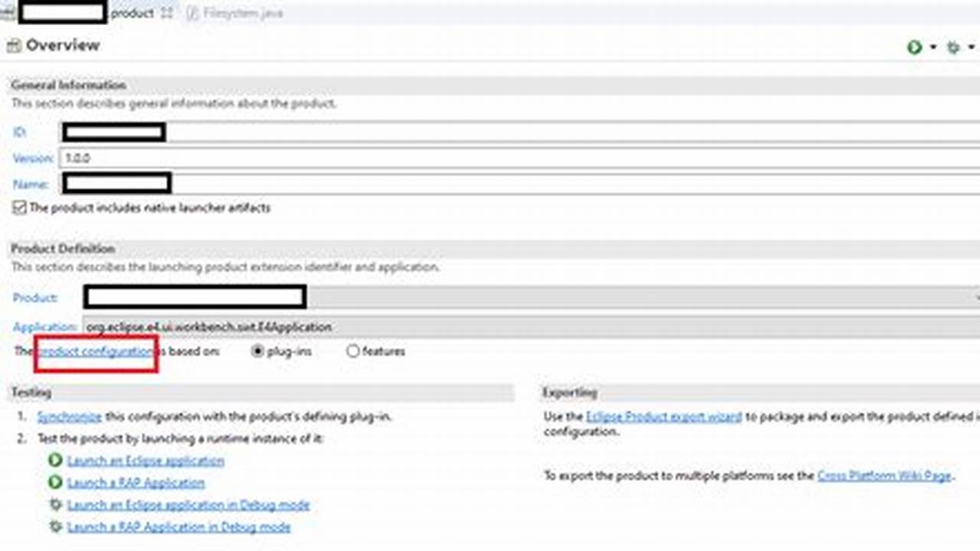Click the run icon beside Launch an Eclipse application
The width and height of the screenshot is (980, 551).
(57, 461)
